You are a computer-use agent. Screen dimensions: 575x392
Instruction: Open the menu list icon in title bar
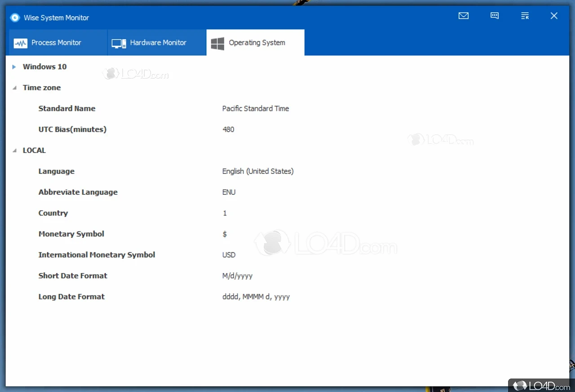pos(525,16)
